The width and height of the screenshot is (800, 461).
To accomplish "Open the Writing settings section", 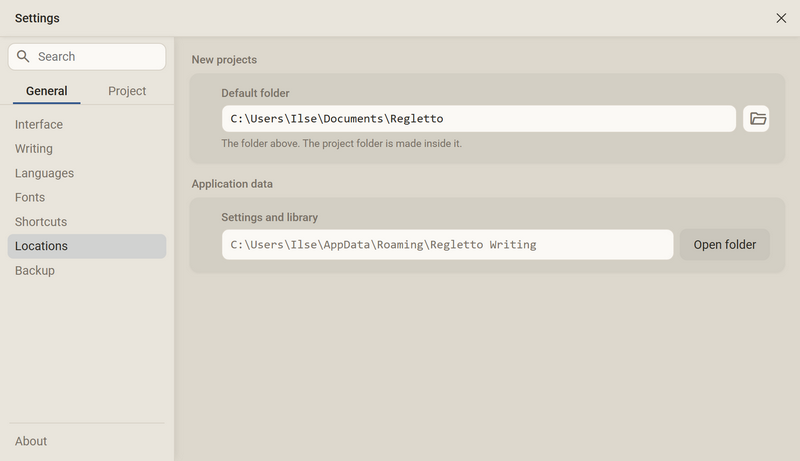I will [87, 148].
